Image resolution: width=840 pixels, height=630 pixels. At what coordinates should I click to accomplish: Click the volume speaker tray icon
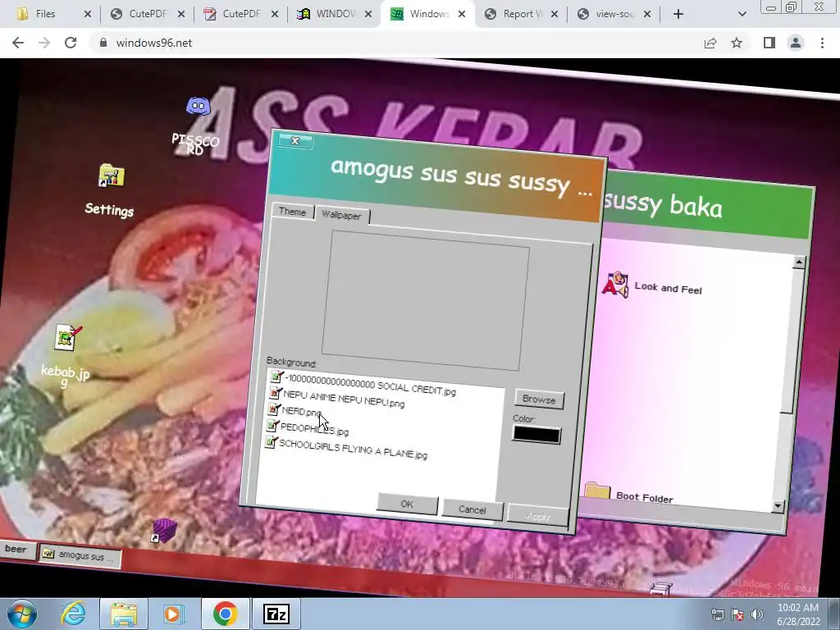pyautogui.click(x=757, y=614)
